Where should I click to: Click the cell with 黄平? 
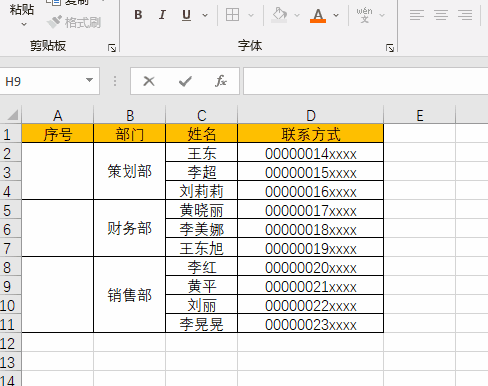pos(202,286)
